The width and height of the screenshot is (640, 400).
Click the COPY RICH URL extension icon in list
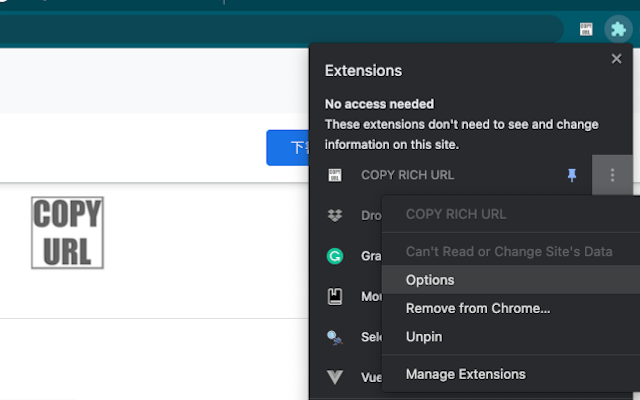coord(335,175)
